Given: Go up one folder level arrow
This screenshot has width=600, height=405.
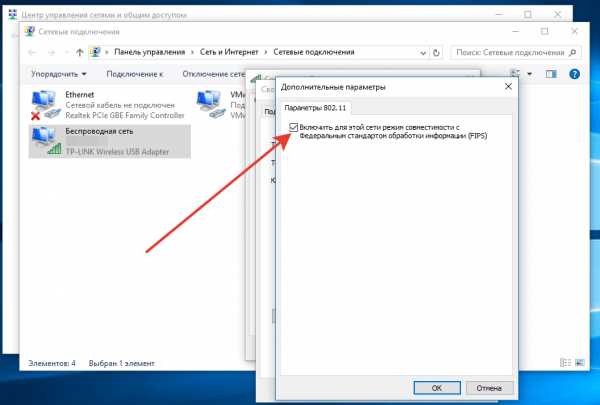Looking at the screenshot, I should pyautogui.click(x=79, y=52).
